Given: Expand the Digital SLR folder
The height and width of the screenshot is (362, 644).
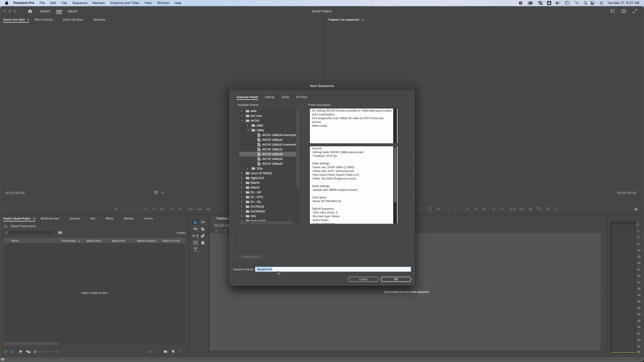Looking at the screenshot, I should (x=241, y=178).
